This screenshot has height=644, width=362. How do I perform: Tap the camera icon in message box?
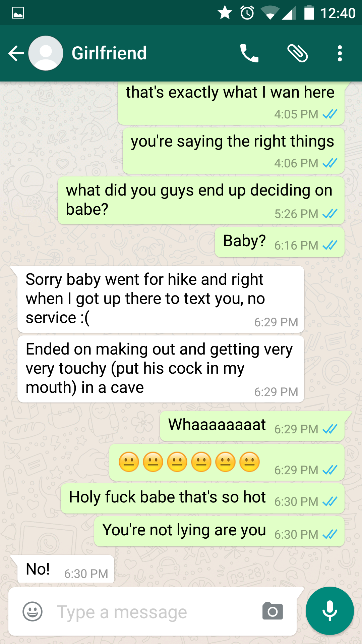tap(273, 611)
